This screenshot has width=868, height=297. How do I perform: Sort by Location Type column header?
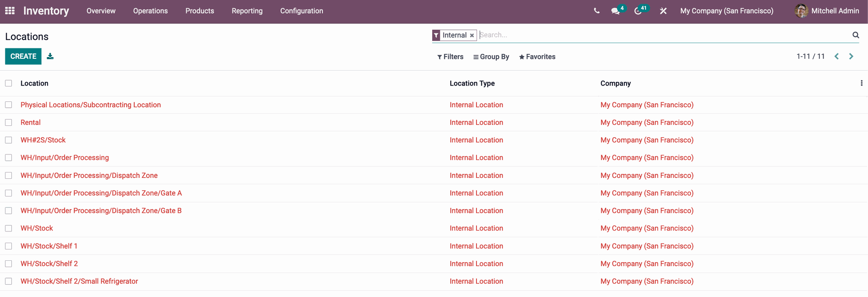472,83
